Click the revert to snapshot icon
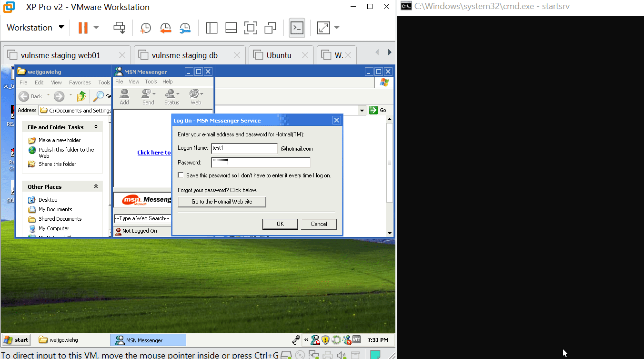 click(165, 28)
